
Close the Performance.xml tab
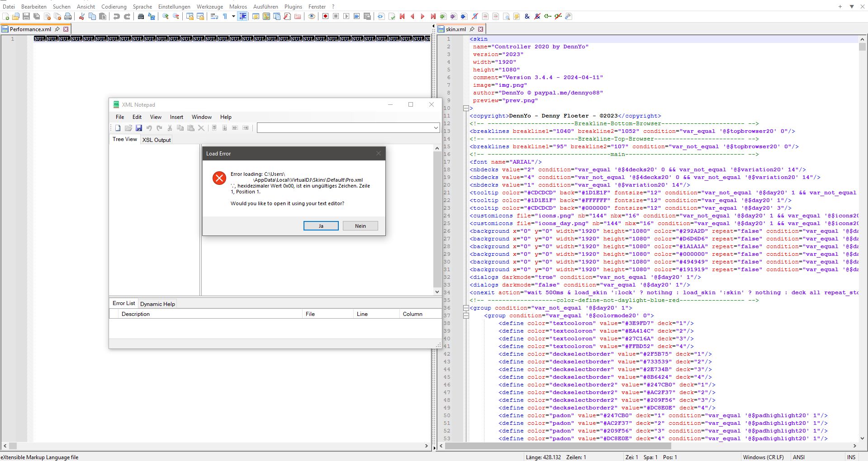tap(66, 29)
